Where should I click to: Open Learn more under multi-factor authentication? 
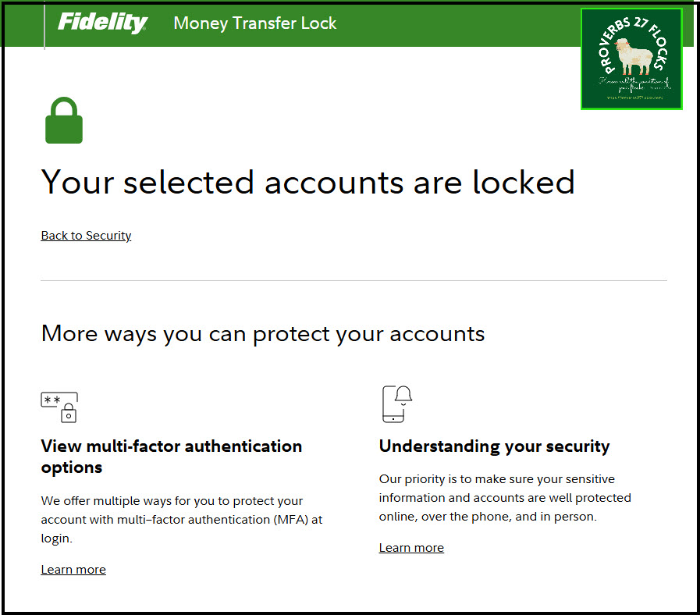tap(73, 570)
